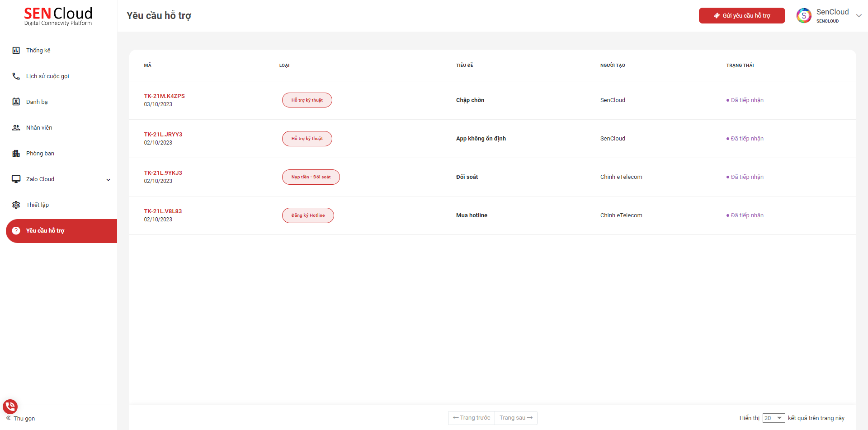Open ticket TK-21L.V8L83

[x=163, y=211]
